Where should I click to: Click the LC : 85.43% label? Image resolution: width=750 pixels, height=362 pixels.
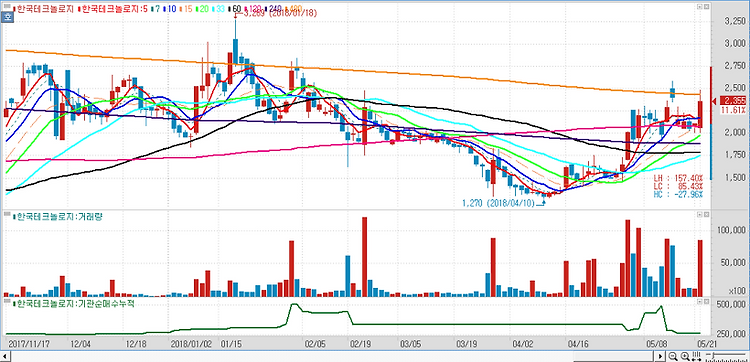coord(679,186)
